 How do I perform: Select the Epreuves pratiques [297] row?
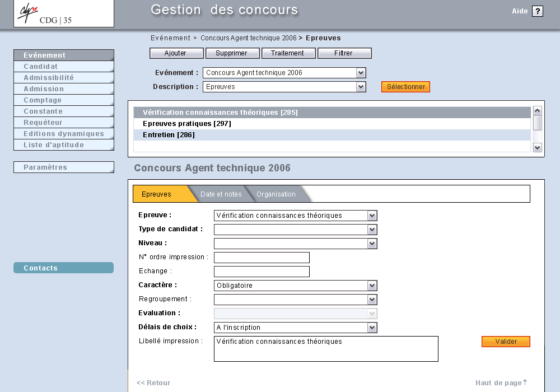[332, 124]
